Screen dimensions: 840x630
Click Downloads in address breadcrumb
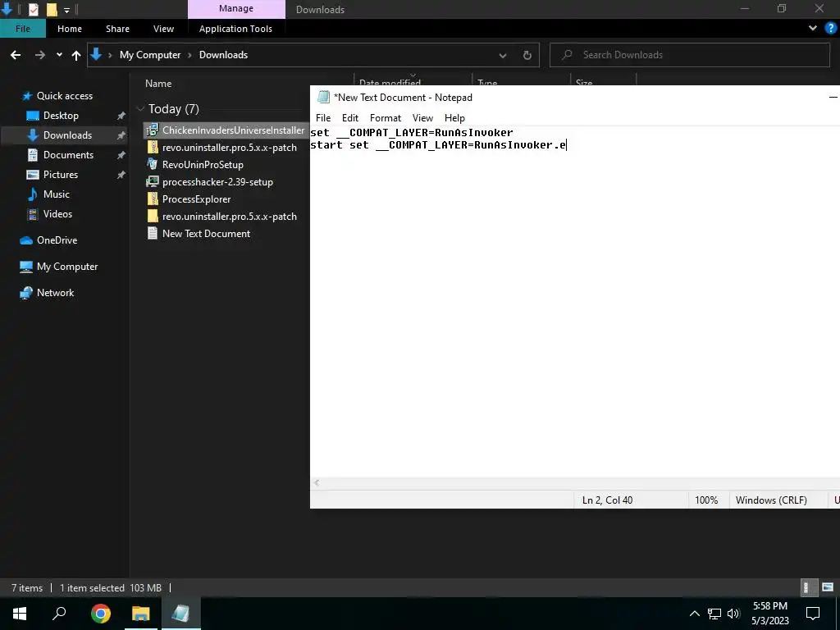click(x=223, y=55)
